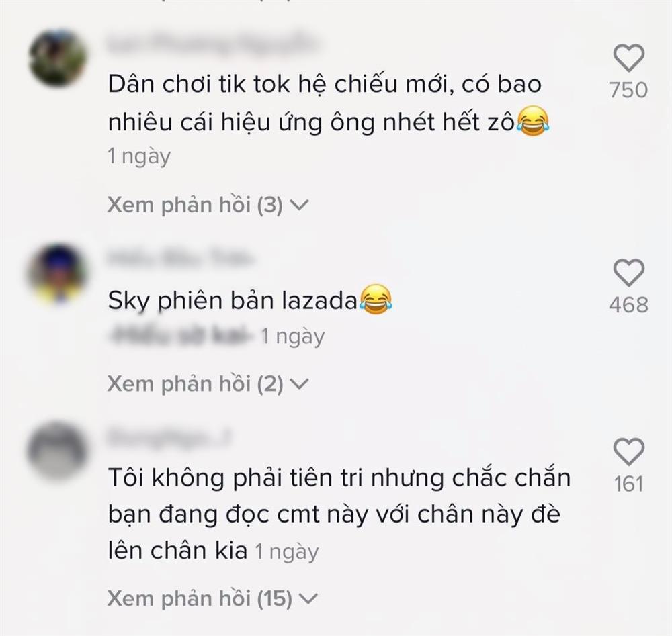Click the 161 like count

tap(629, 484)
